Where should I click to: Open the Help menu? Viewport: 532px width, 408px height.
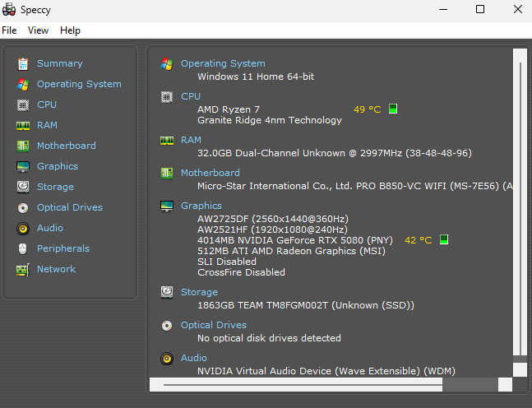pos(70,30)
